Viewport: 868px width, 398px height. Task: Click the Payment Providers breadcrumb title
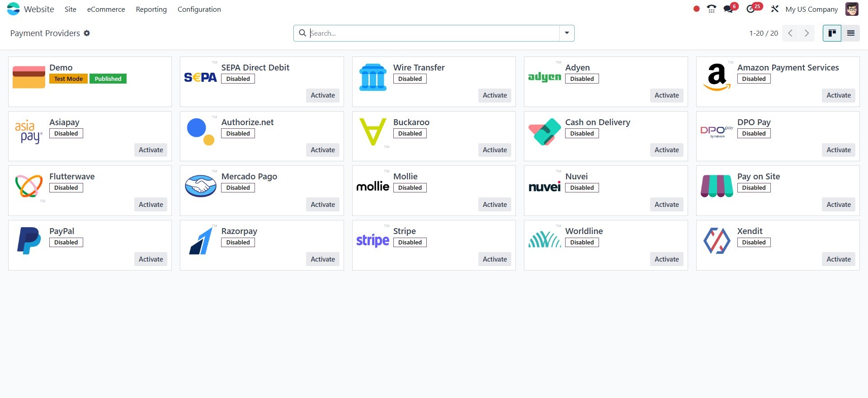45,33
